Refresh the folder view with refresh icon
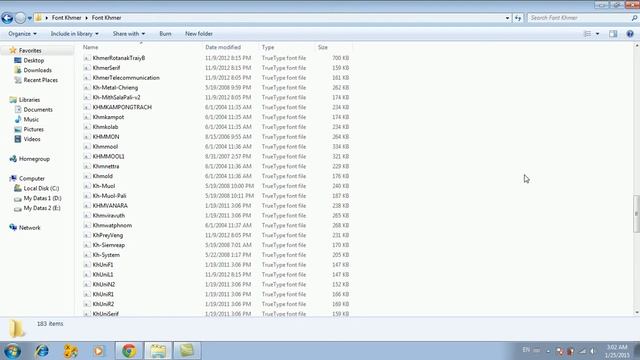This screenshot has height=360, width=640. coord(518,18)
